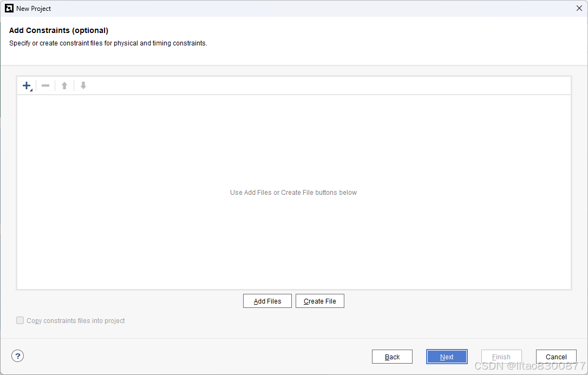Click the Create File button
The image size is (588, 375).
320,301
